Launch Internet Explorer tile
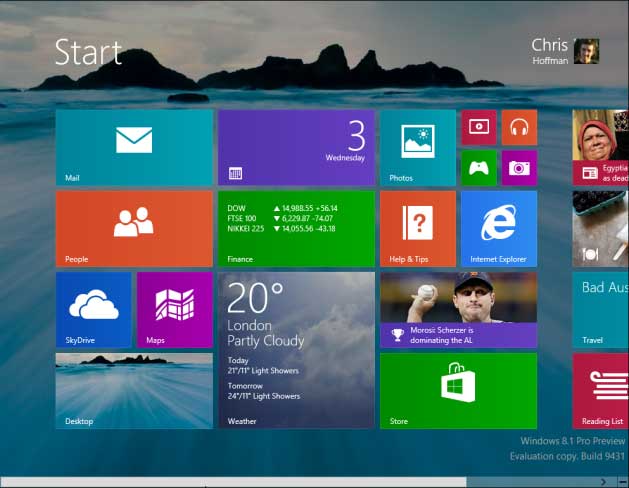Viewport: 629px width, 488px height. click(x=499, y=229)
